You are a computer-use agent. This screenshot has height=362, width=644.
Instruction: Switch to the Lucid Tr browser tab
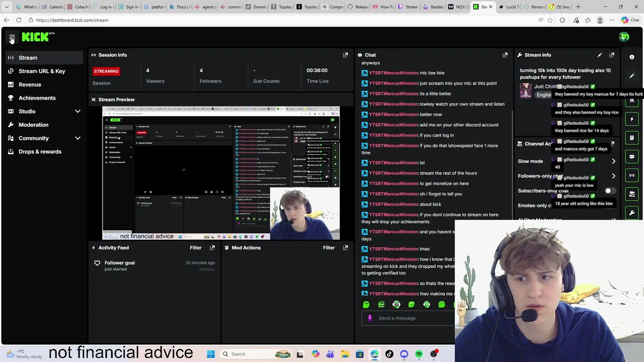point(509,7)
